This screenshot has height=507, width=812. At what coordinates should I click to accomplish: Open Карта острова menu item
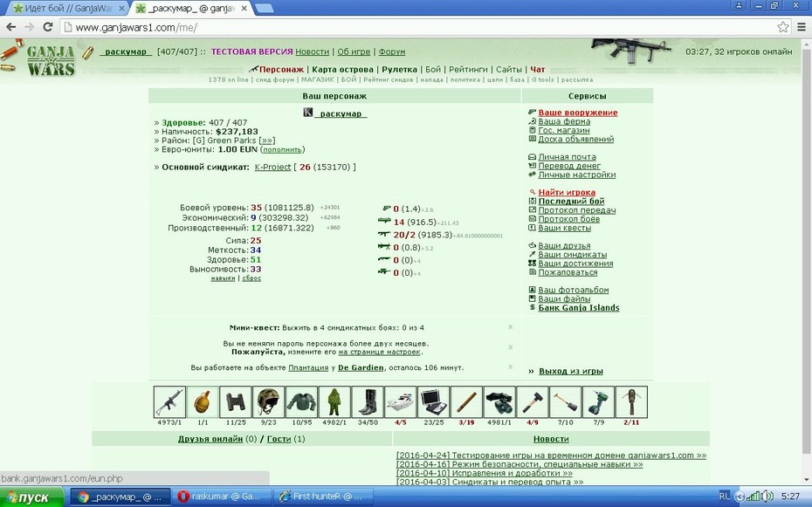point(342,69)
